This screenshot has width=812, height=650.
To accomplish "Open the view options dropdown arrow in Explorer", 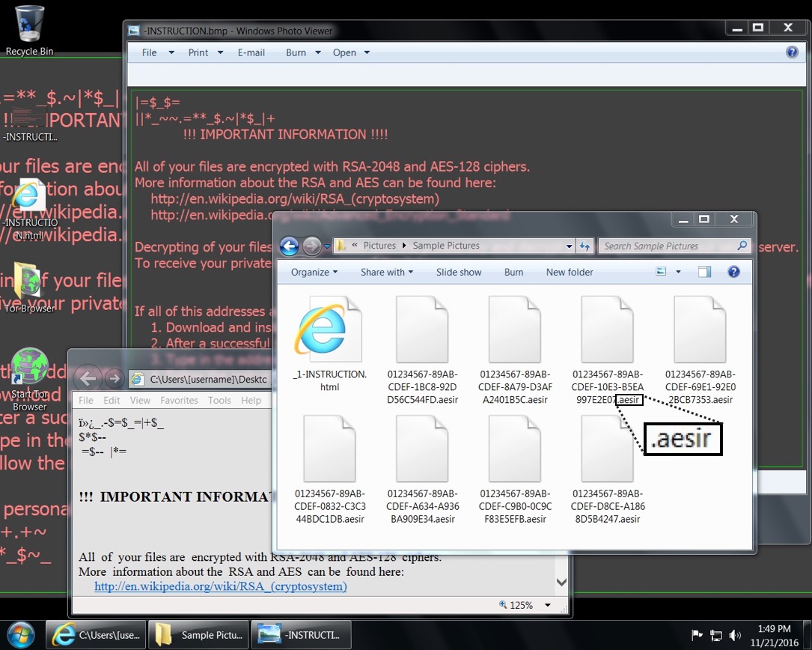I will pyautogui.click(x=678, y=272).
